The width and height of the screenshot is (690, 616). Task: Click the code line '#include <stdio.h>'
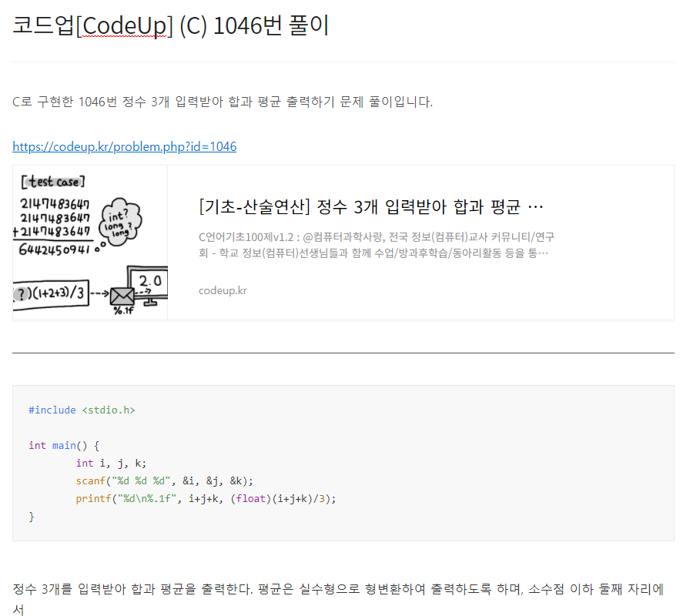click(x=82, y=410)
